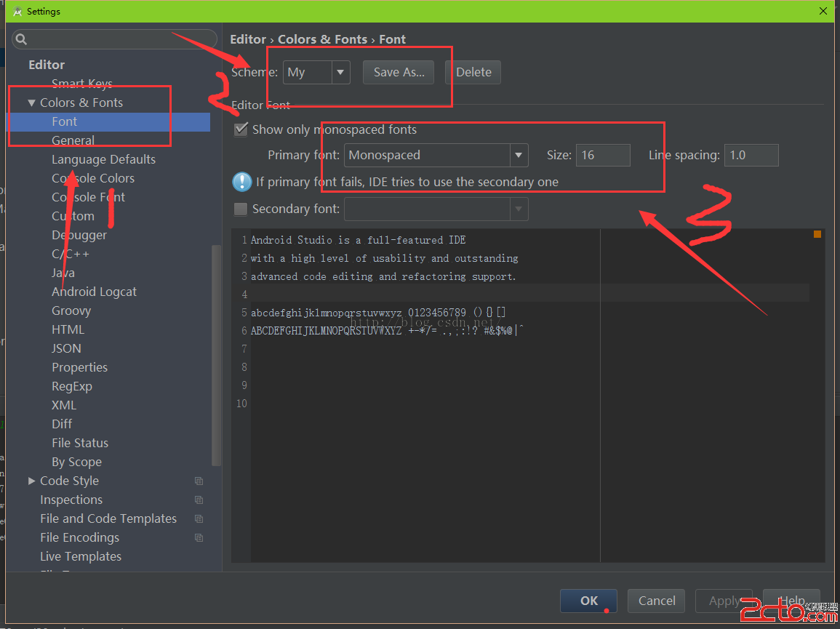Click the blue info icon beside font hint

(x=241, y=183)
